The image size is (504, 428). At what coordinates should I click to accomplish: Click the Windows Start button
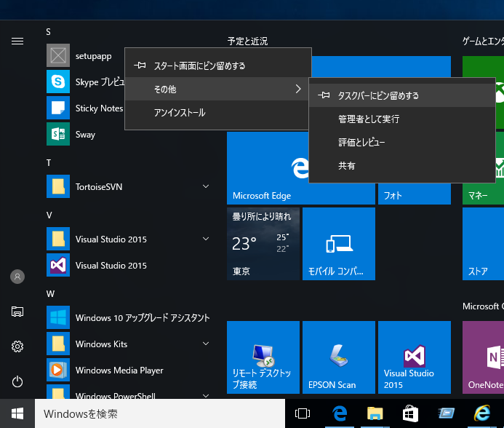pyautogui.click(x=17, y=413)
